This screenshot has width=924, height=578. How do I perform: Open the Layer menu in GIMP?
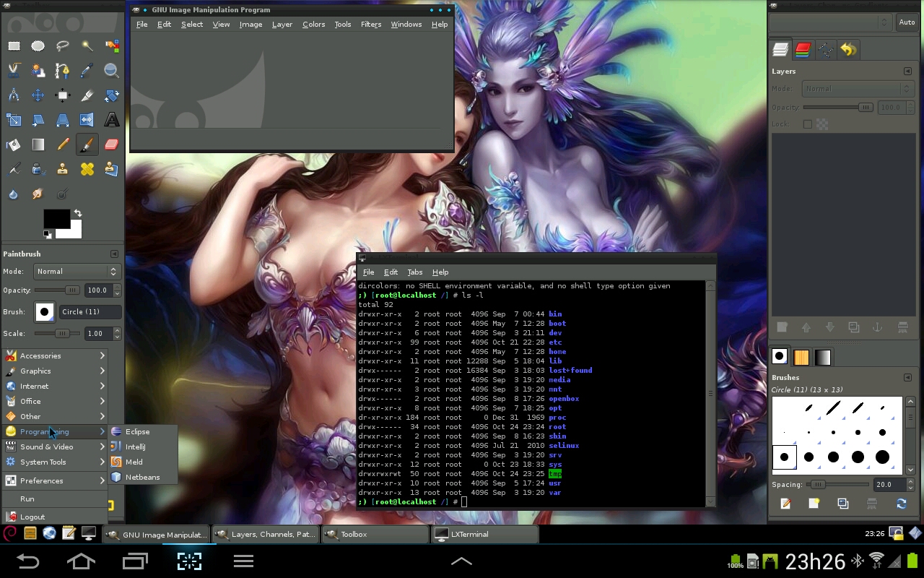[282, 24]
